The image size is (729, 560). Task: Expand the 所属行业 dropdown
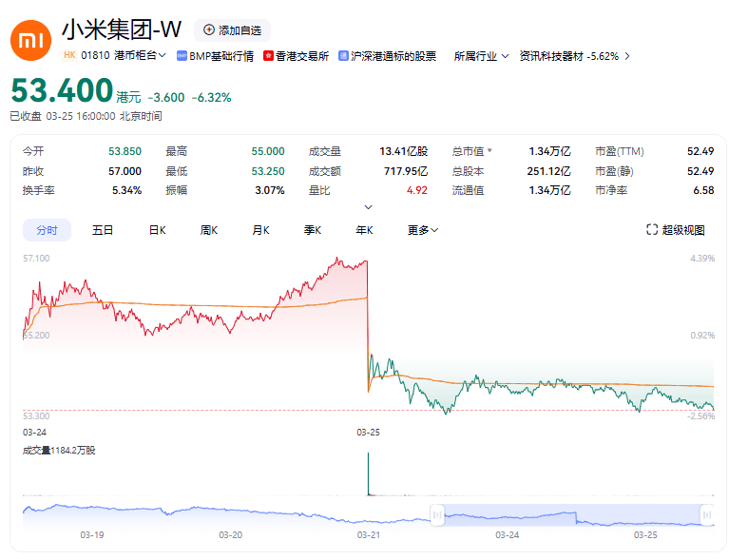point(481,56)
